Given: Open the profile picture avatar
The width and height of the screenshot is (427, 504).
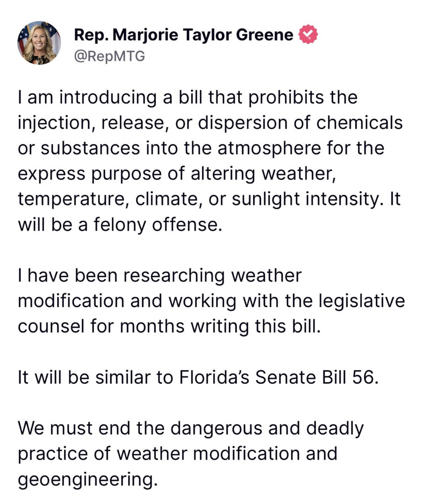Looking at the screenshot, I should pyautogui.click(x=39, y=43).
